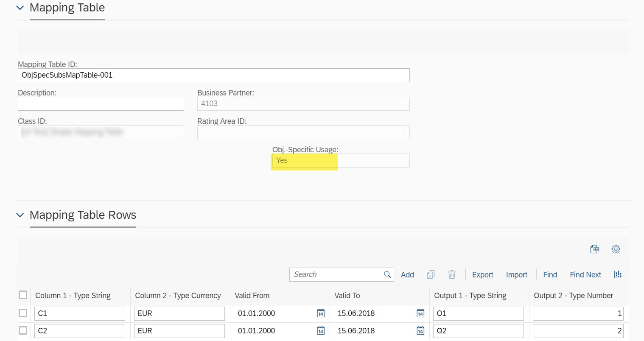Collapse the Mapping Table Rows section
Screen dimensions: 644x341
tap(20, 215)
